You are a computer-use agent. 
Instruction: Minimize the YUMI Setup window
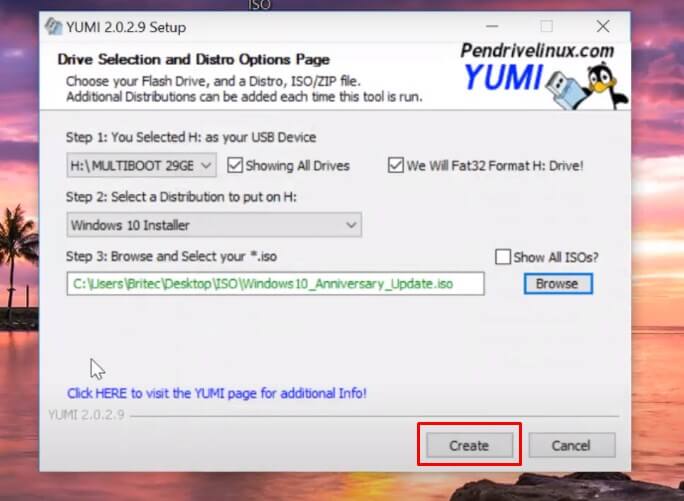[x=492, y=27]
